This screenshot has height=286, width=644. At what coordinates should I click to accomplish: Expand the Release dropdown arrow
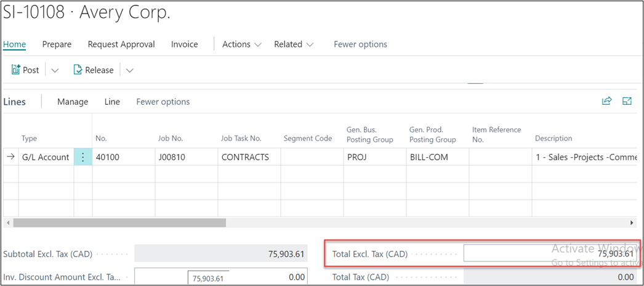pyautogui.click(x=129, y=70)
